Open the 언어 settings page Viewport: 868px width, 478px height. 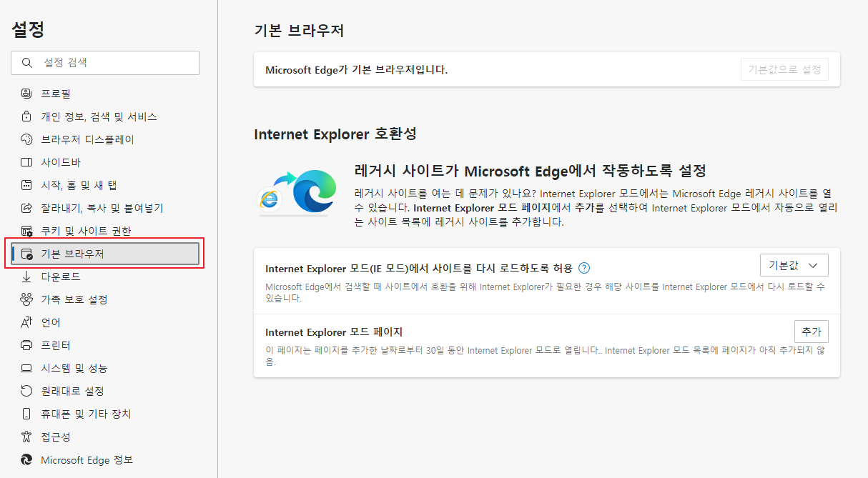click(105, 322)
